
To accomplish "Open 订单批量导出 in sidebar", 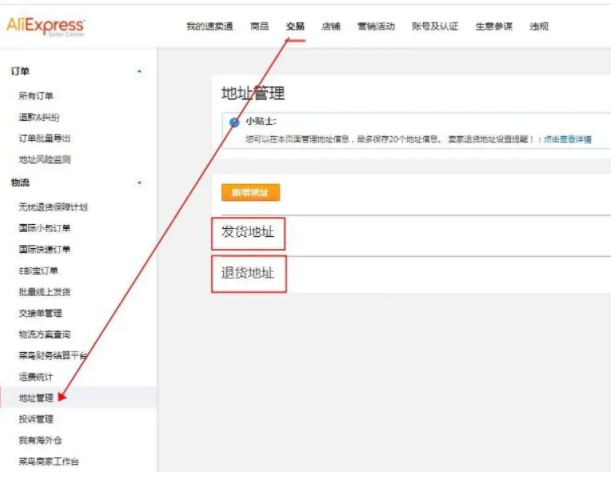I will [44, 138].
